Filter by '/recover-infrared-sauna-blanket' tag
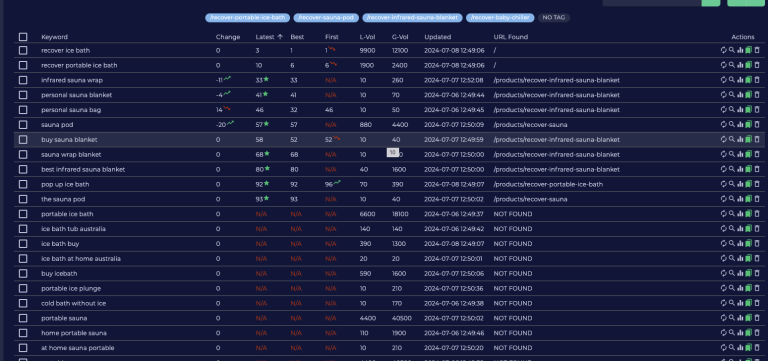 tap(412, 18)
